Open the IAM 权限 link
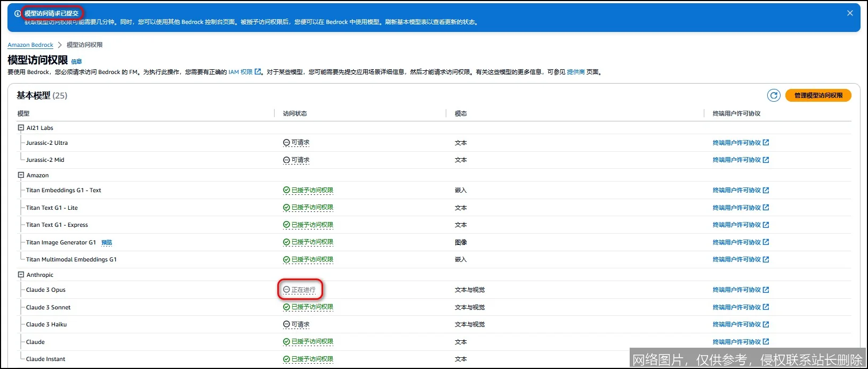 pyautogui.click(x=240, y=72)
